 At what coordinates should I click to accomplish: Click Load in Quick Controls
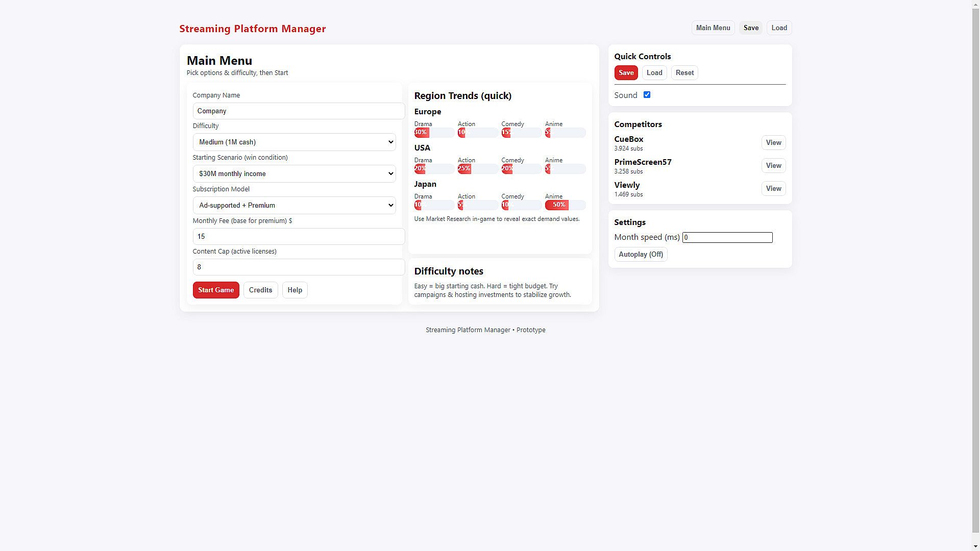654,73
